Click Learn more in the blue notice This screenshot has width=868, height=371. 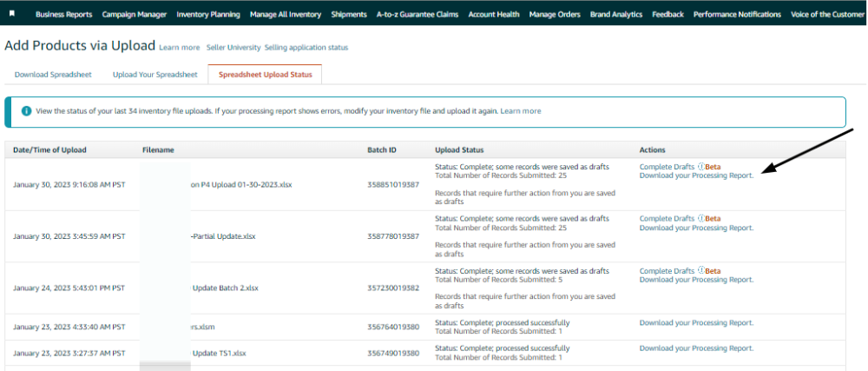point(520,111)
